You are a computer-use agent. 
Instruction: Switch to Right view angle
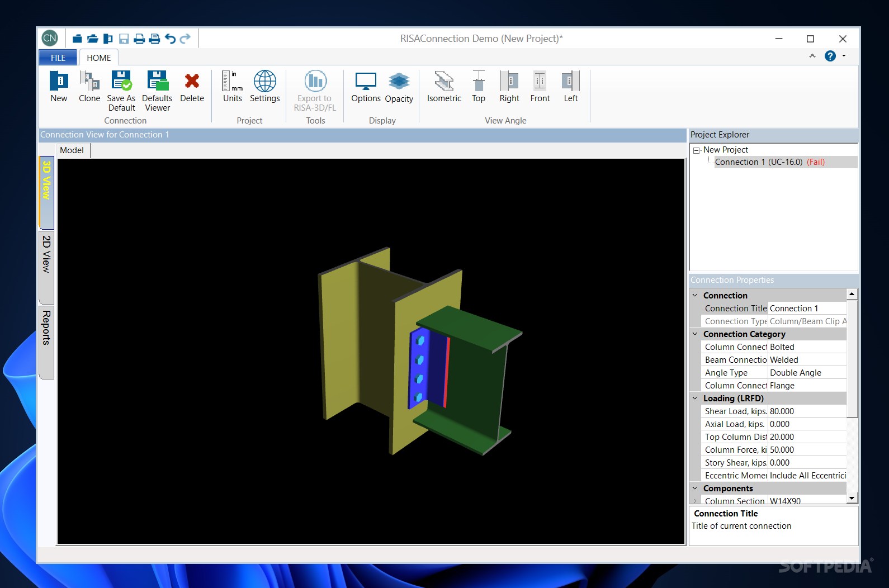[509, 87]
